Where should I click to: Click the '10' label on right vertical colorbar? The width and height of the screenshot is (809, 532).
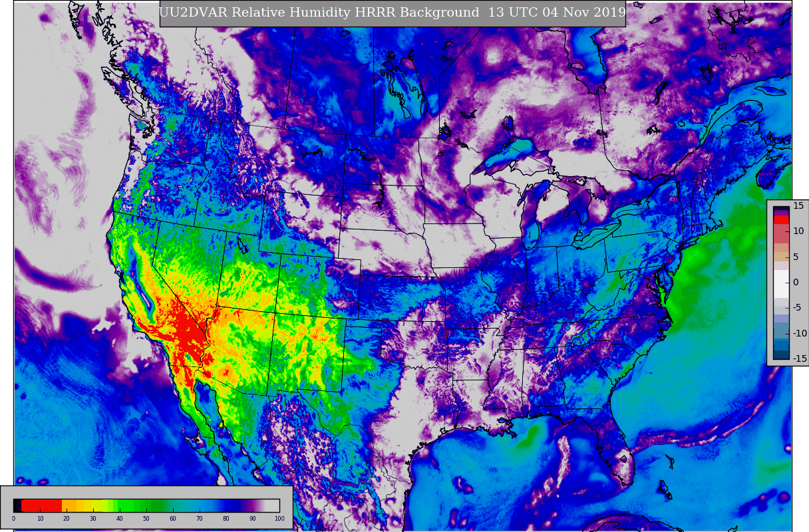[x=798, y=231]
